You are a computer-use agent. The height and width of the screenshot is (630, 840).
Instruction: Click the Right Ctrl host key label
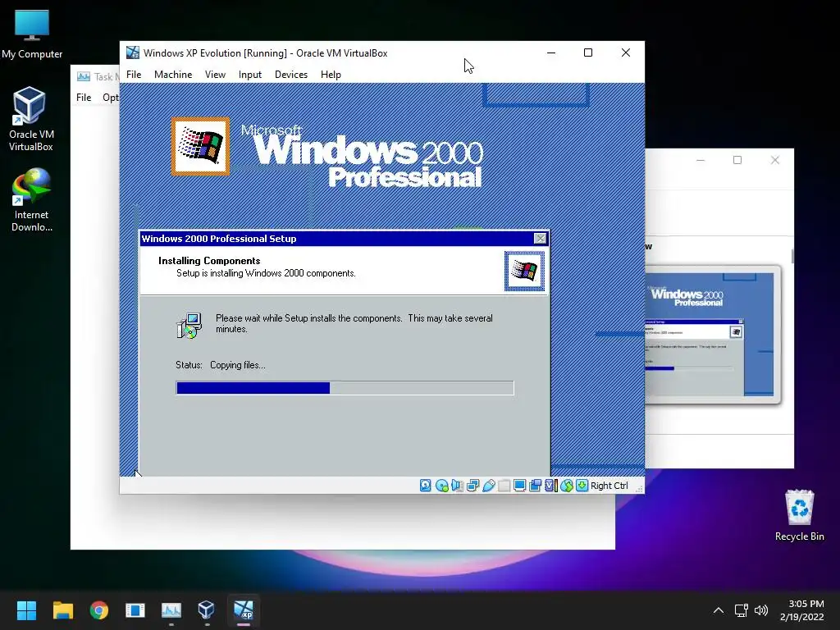609,486
